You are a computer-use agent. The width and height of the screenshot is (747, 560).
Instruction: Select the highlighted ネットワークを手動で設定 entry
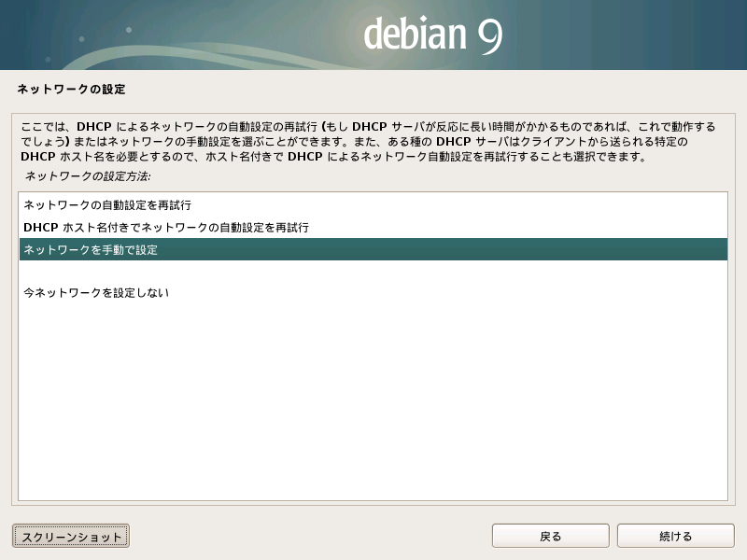coord(92,250)
